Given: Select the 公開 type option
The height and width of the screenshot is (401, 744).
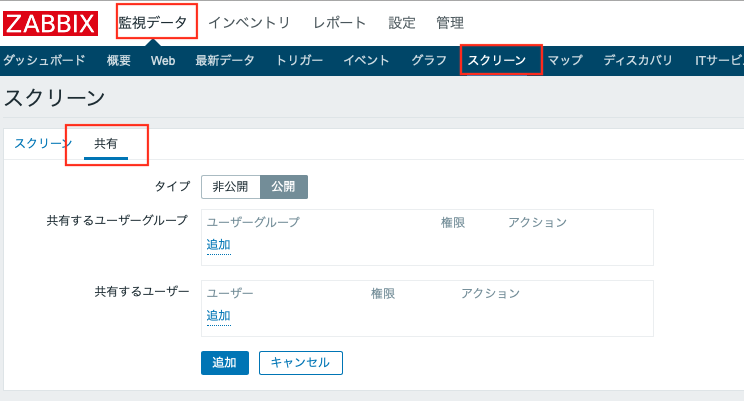Looking at the screenshot, I should click(283, 187).
